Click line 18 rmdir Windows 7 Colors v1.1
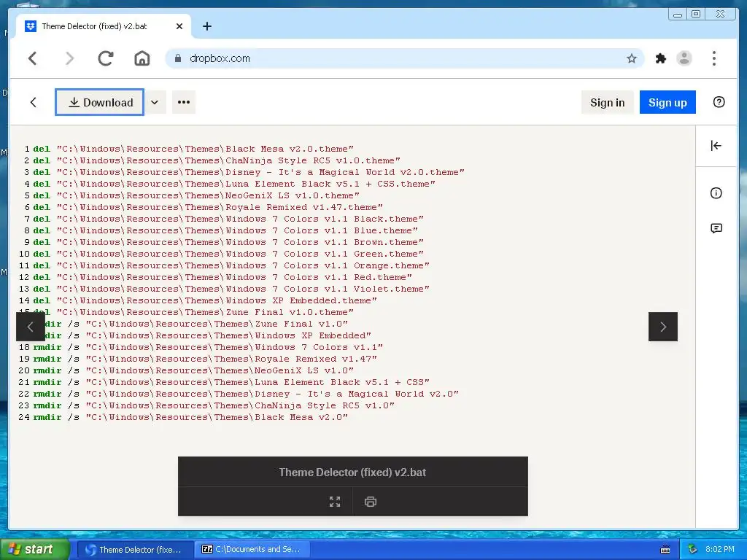 click(208, 348)
